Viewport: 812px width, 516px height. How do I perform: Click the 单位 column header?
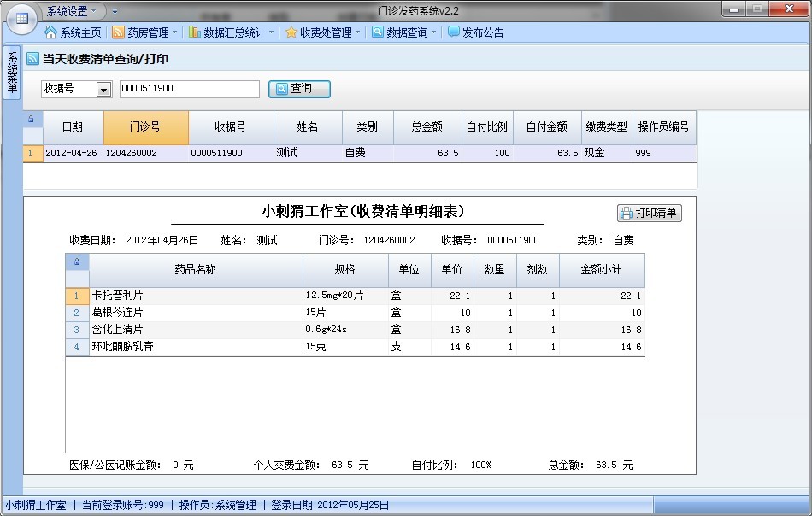tap(409, 270)
